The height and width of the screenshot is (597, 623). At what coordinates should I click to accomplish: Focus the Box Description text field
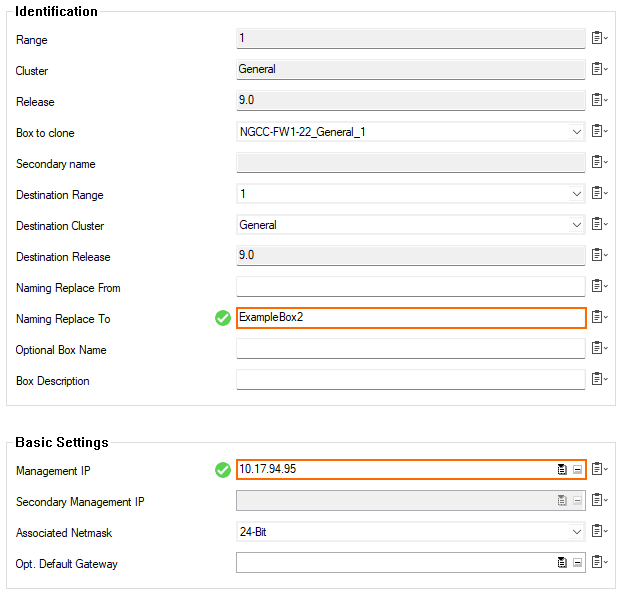coord(411,379)
